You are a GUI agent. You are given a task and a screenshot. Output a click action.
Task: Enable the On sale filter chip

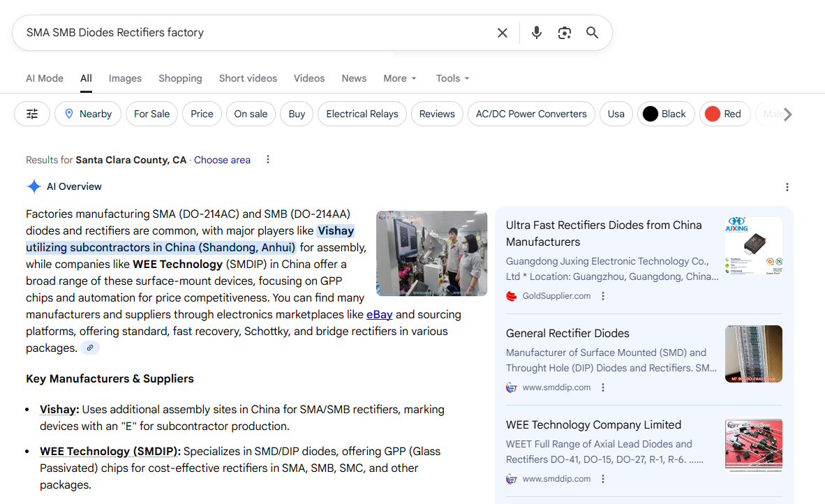[251, 113]
